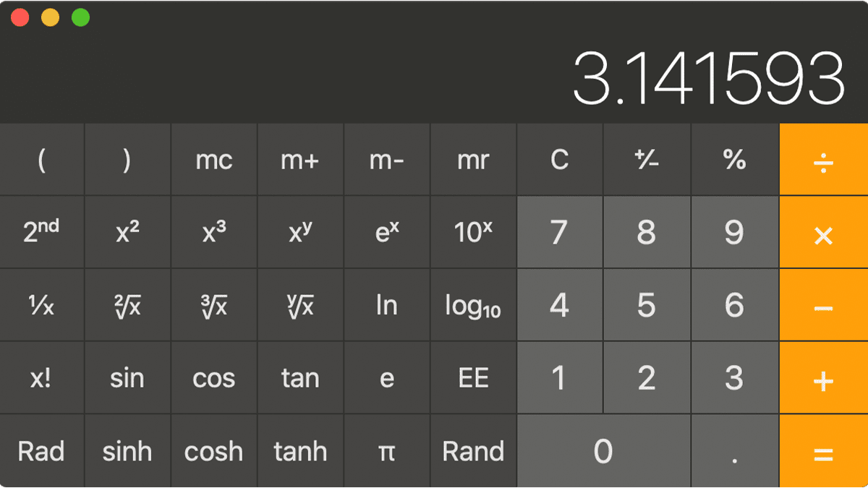
Task: Toggle the plus/minus sign key
Action: pos(647,160)
